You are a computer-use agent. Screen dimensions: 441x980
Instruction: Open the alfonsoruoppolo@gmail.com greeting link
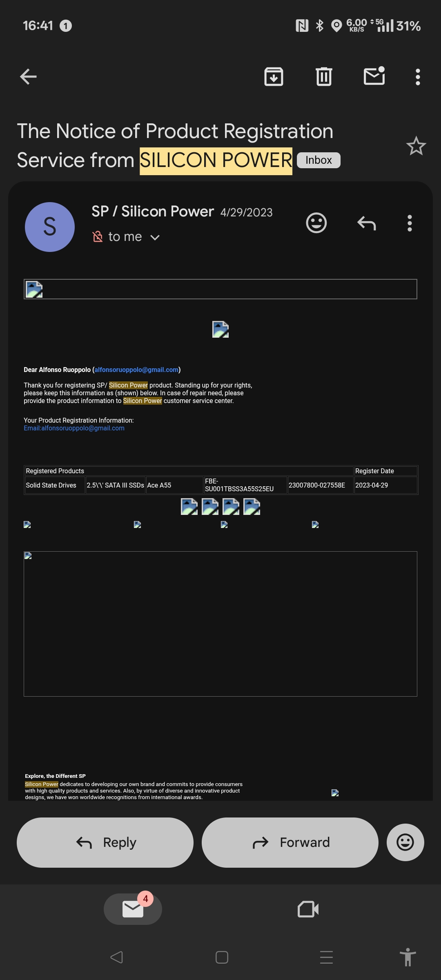(136, 370)
